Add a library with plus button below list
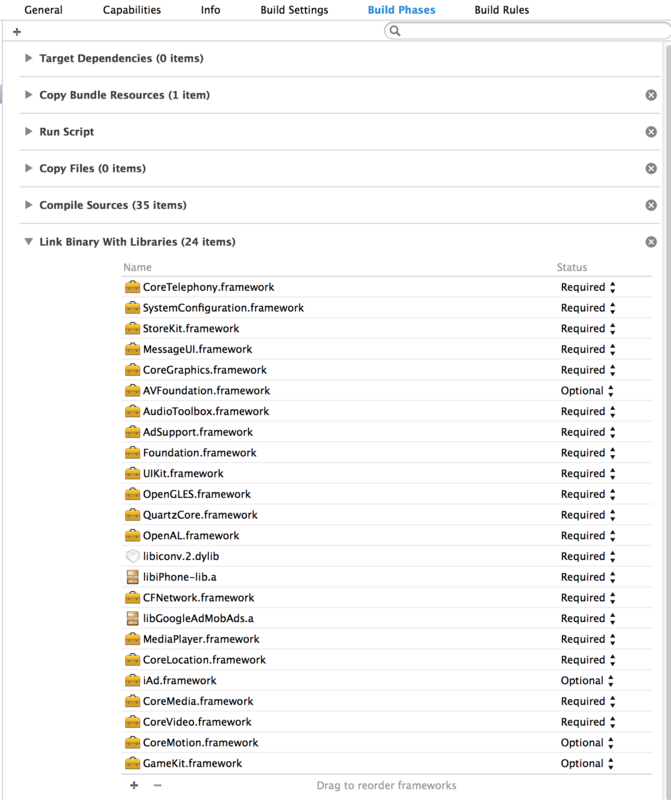Viewport: 671px width, 800px height. coord(134,785)
